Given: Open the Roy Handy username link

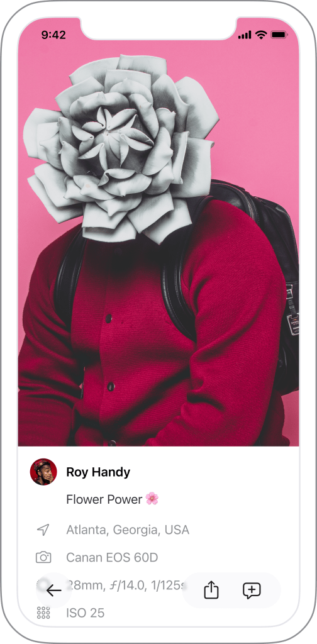Looking at the screenshot, I should (x=98, y=472).
